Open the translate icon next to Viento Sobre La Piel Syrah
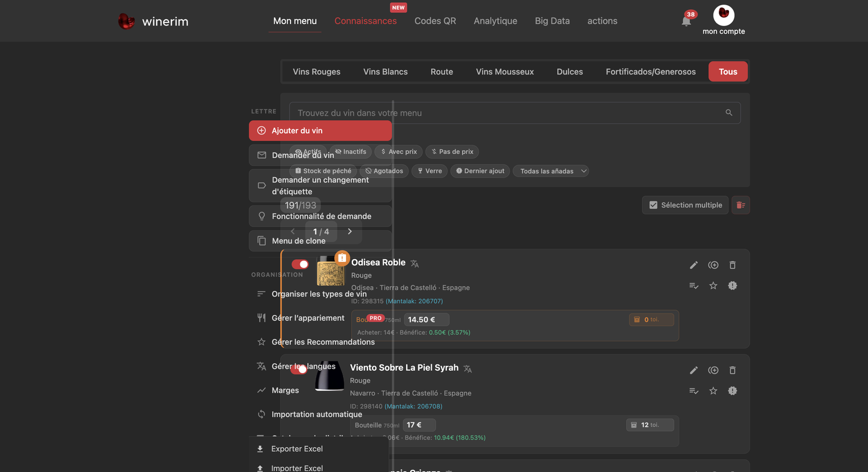868x472 pixels. pos(468,369)
